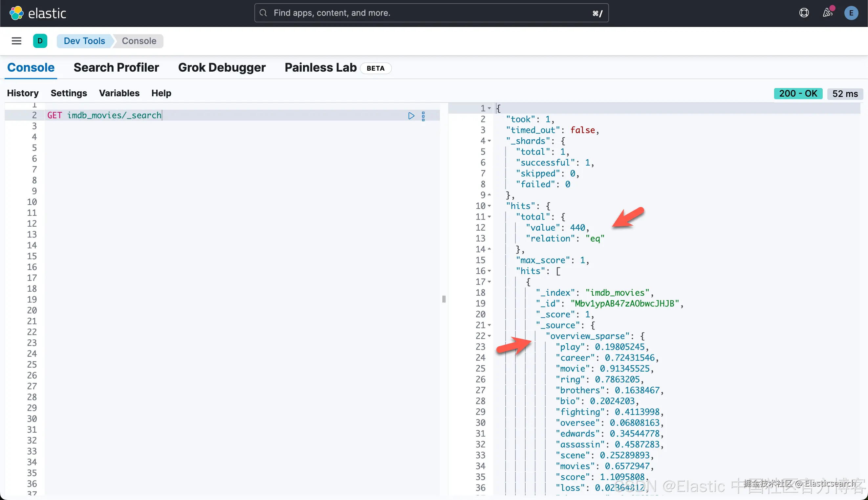Fold the overview_sparse block on line 22

(x=489, y=336)
